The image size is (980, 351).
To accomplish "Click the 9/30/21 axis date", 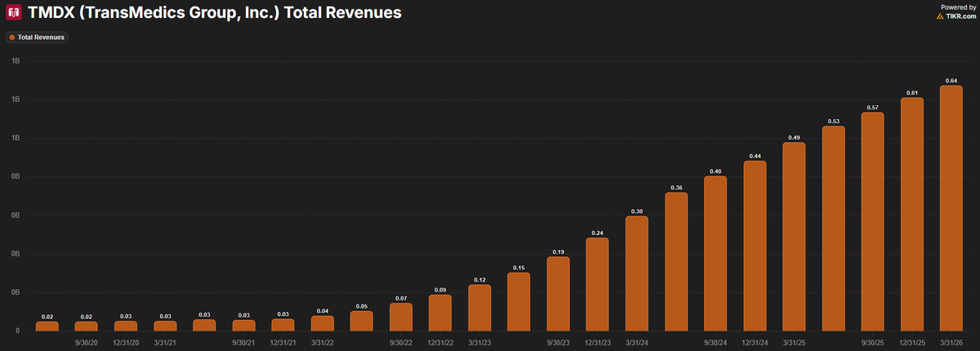I will click(243, 344).
